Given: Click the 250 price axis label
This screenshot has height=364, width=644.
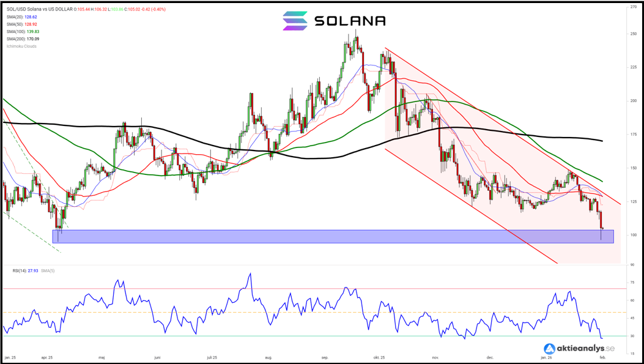Looking at the screenshot, I should point(634,34).
